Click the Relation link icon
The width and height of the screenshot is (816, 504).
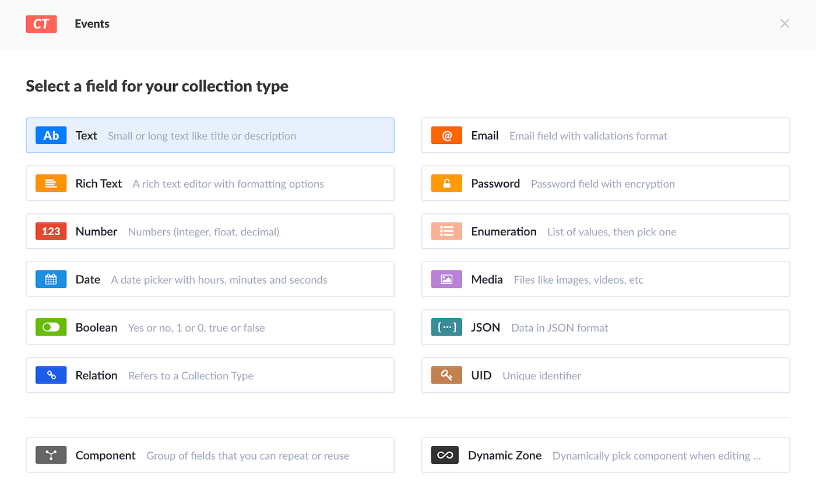pos(51,375)
